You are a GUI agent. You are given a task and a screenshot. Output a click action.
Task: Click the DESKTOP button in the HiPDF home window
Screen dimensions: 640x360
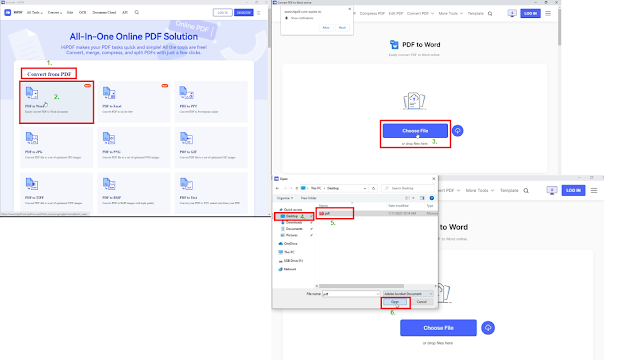pos(244,13)
